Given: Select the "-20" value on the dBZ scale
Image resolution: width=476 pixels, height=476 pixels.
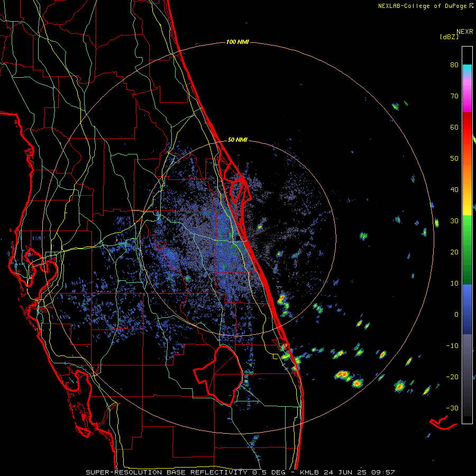Looking at the screenshot, I should tap(452, 377).
